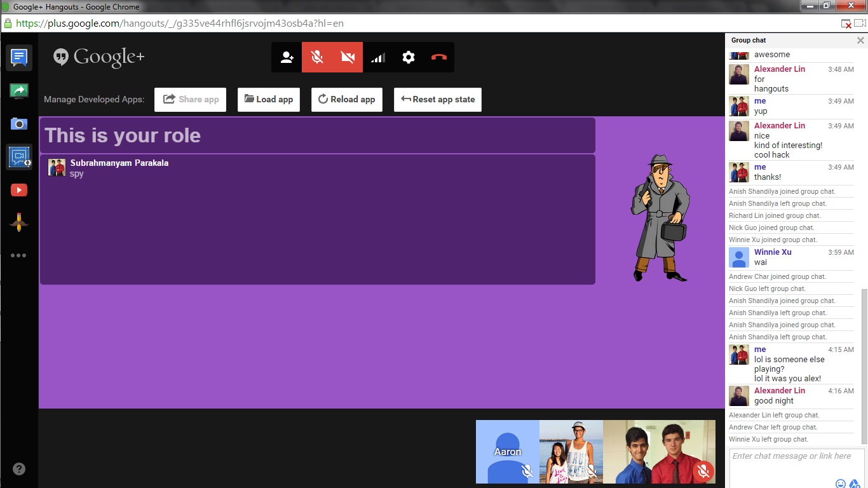
Task: Open the mustache Effects app in the sidebar
Action: [19, 222]
